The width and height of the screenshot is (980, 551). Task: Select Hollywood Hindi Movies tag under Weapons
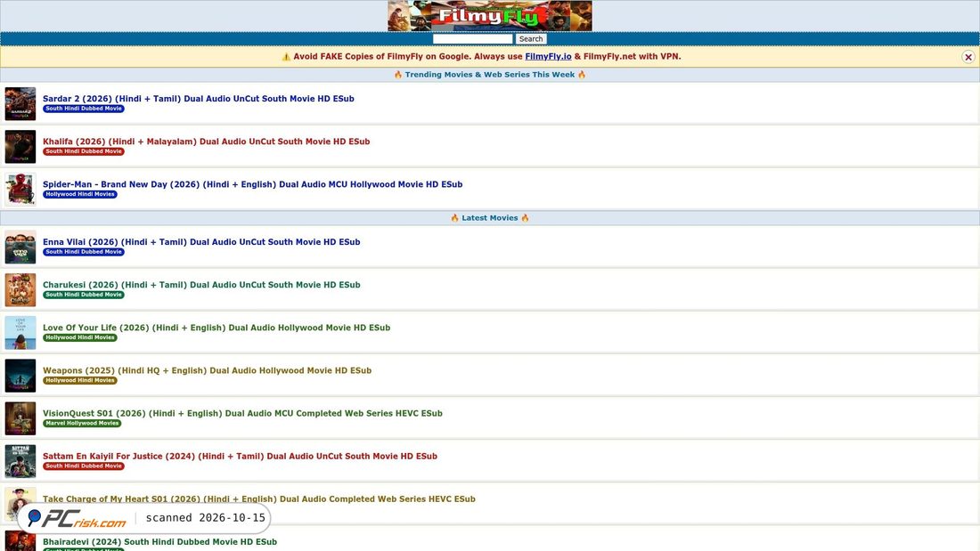pos(80,380)
